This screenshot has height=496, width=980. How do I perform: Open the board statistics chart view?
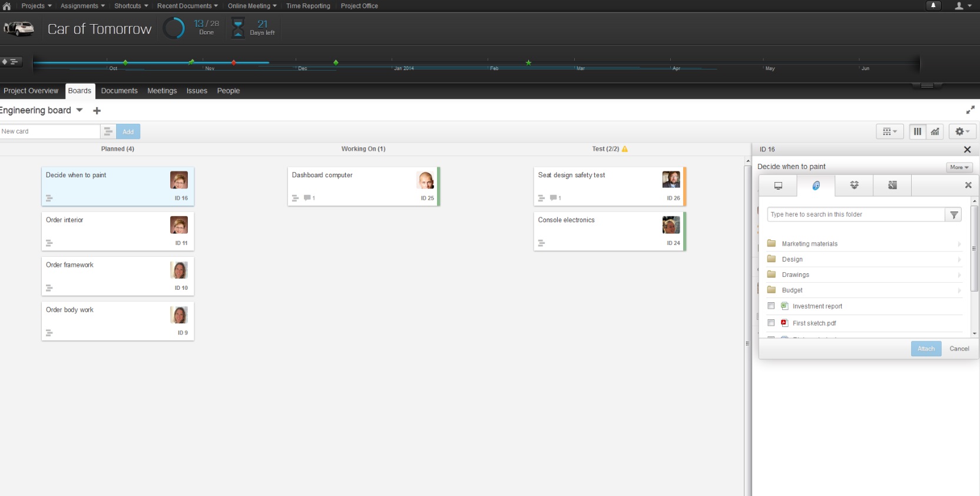(935, 132)
